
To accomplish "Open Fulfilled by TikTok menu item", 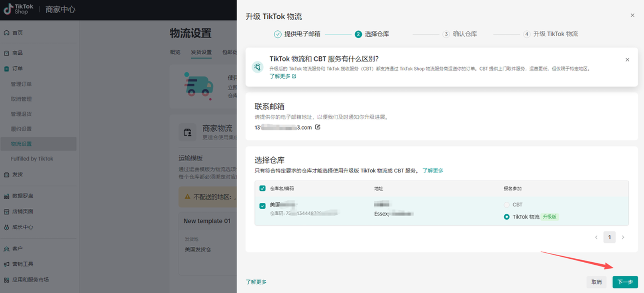I will [32, 159].
